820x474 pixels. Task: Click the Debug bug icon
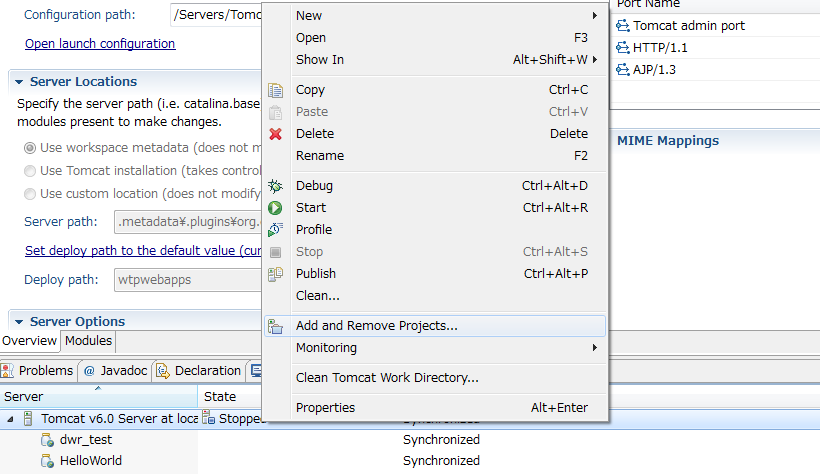(276, 186)
